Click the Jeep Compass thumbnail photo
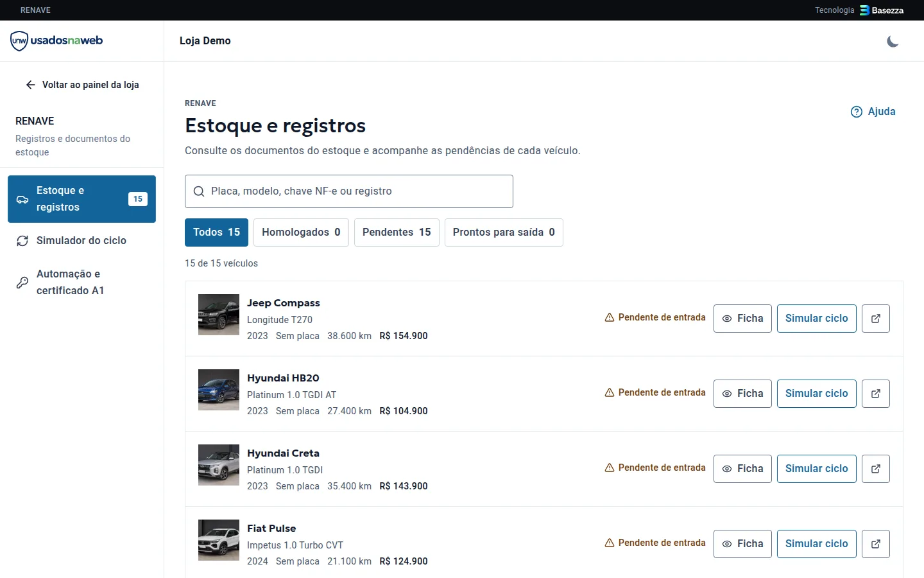Viewport: 924px width, 578px height. (x=219, y=315)
